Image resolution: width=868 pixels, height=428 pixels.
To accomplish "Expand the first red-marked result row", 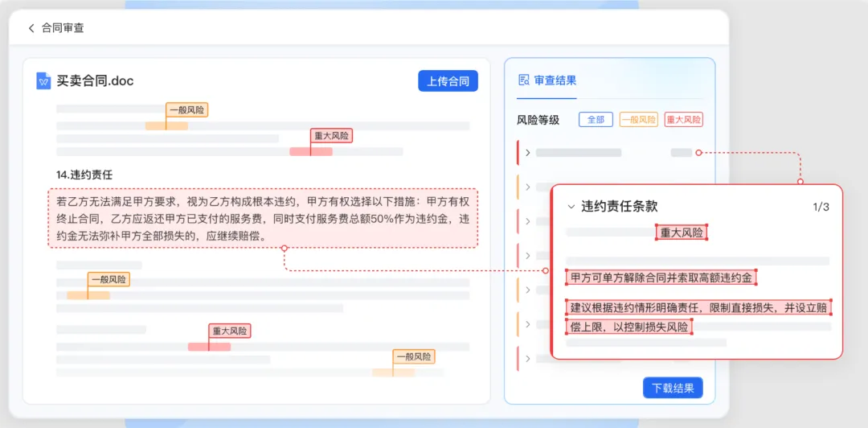I will [527, 153].
